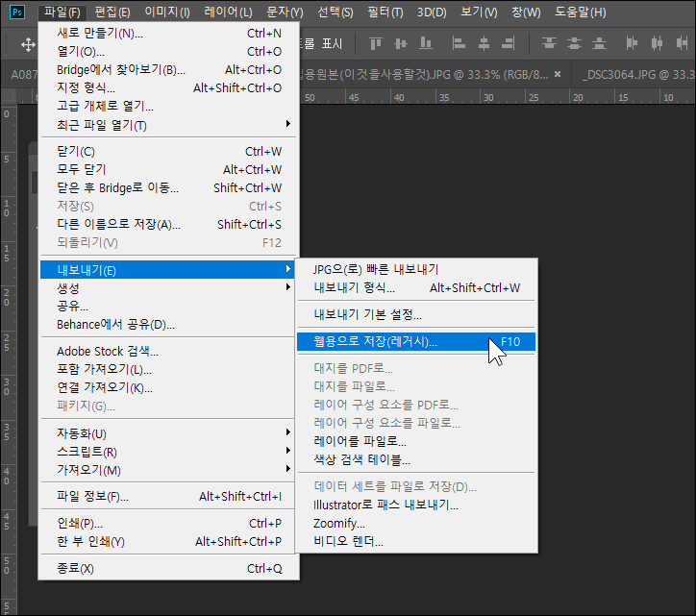The width and height of the screenshot is (696, 616).
Task: Choose 닫은 후 Bridge로 이동... item
Action: [x=169, y=187]
